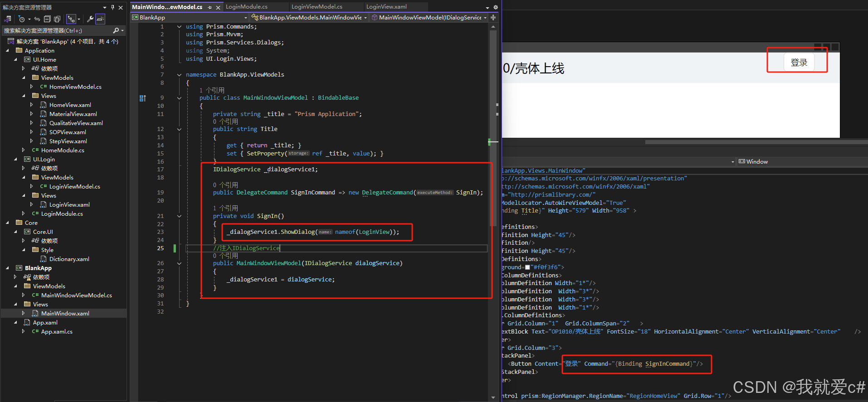The height and width of the screenshot is (402, 868).
Task: Select MainWindowViewModel.cs in the tree
Action: 76,295
